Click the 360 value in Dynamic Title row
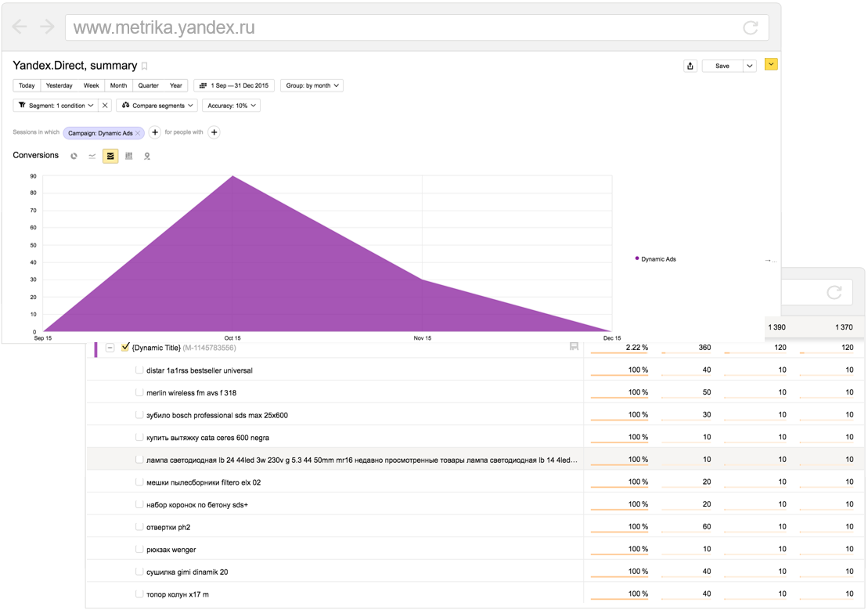This screenshot has height=610, width=868. tap(704, 348)
